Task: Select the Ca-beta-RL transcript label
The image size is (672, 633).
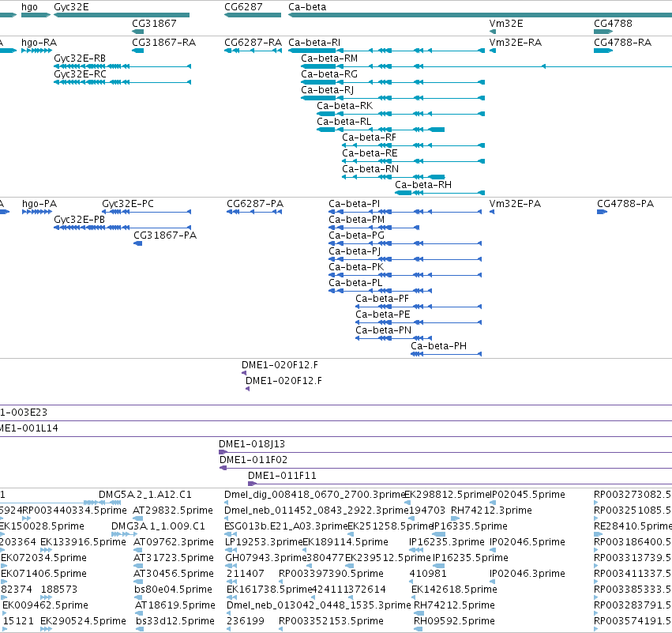Action: (344, 122)
